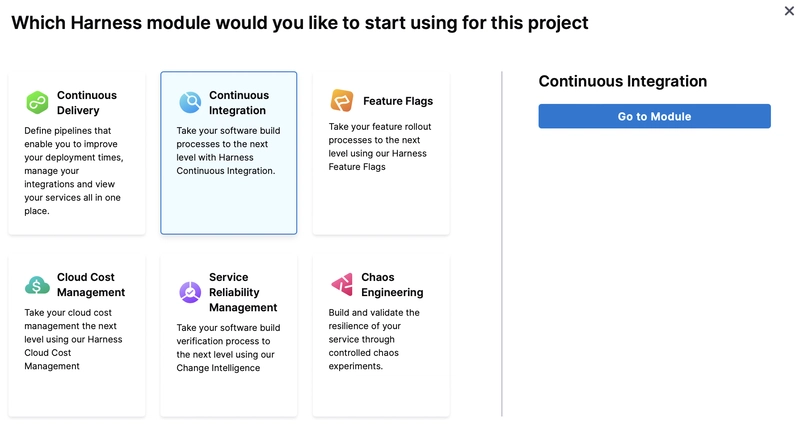
Task: Go to Module for Continuous Integration
Action: 655,116
